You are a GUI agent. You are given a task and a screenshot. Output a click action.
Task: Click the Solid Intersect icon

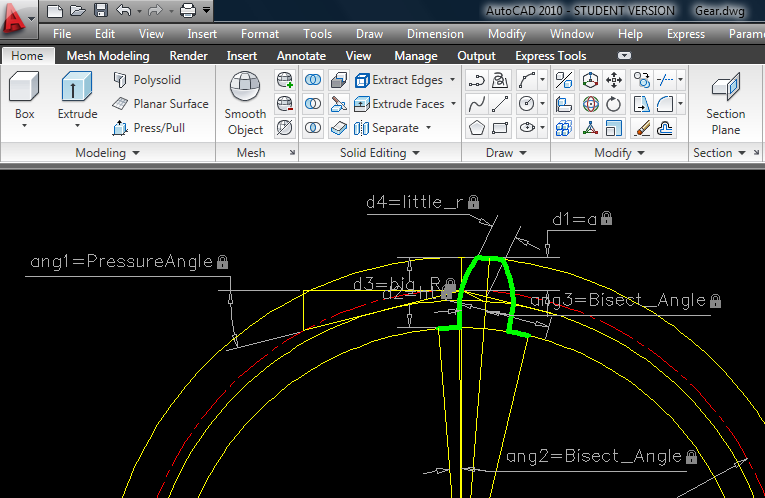coord(313,128)
